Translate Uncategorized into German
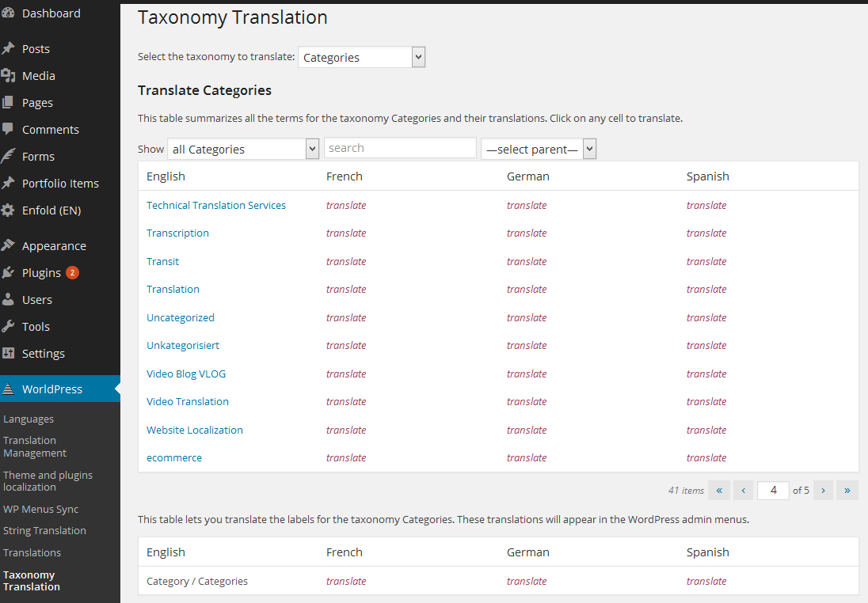 (527, 317)
